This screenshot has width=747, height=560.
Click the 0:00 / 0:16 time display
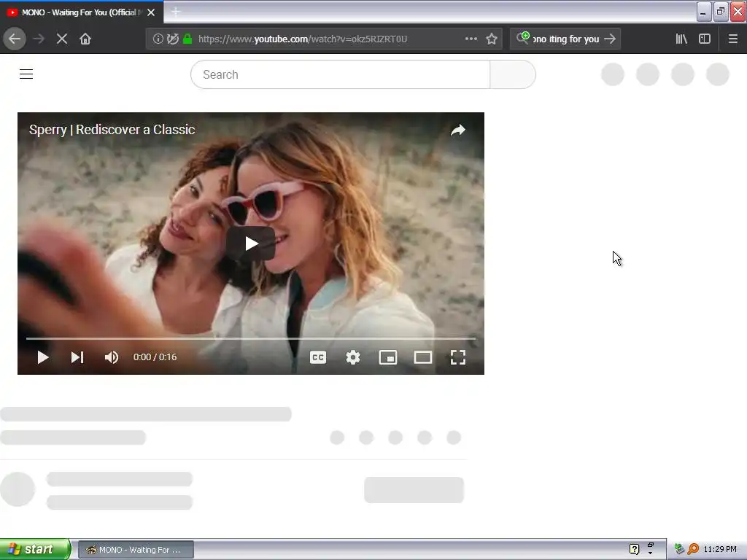(155, 357)
